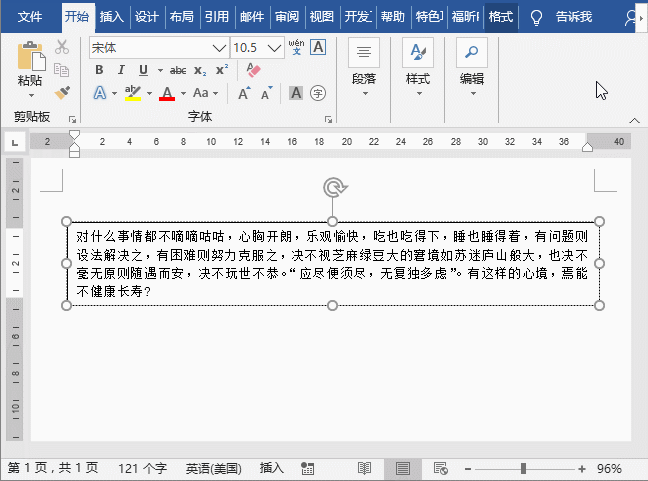The height and width of the screenshot is (481, 648).
Task: Click the Paste clipboard icon
Action: pos(31,56)
